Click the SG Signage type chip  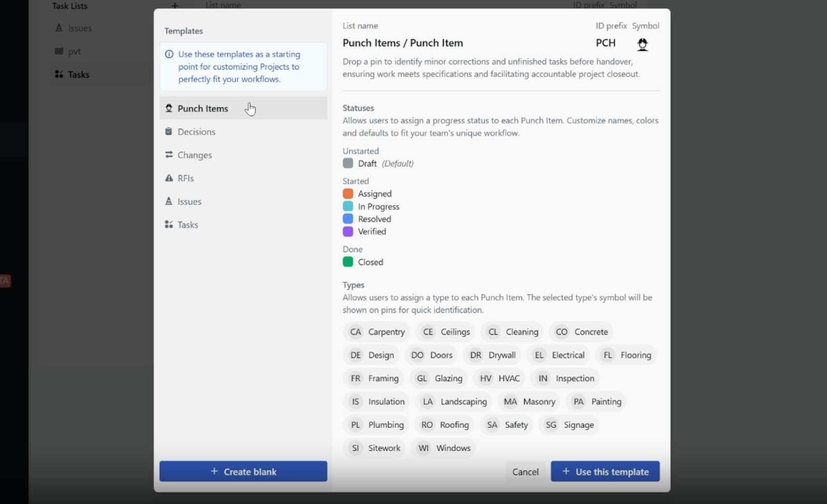click(x=569, y=425)
